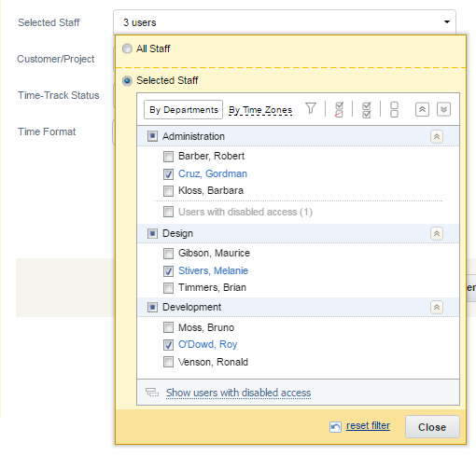The height and width of the screenshot is (456, 476).
Task: Select the All Staff radio button
Action: pyautogui.click(x=127, y=48)
